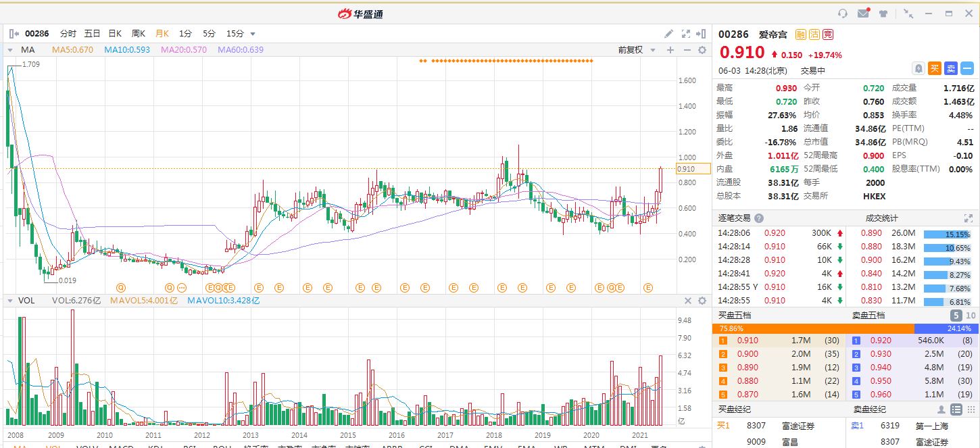Switch broker queue to grid view
This screenshot has height=448, width=980.
971,409
